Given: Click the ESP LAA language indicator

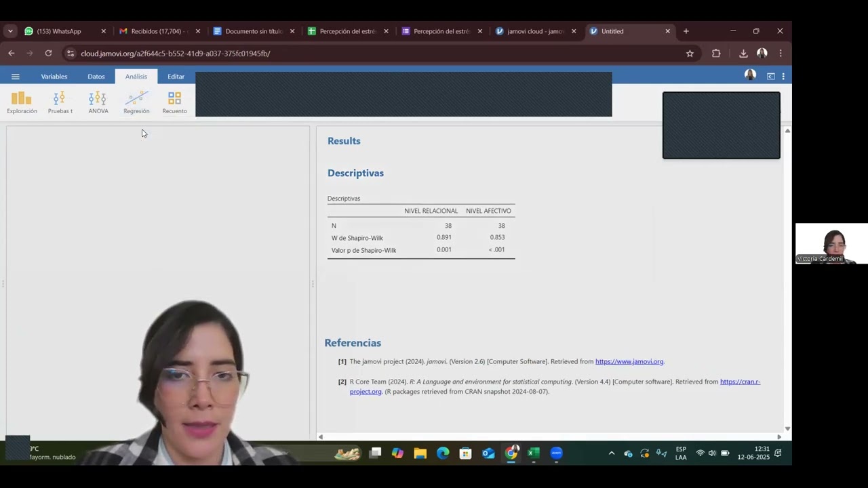Looking at the screenshot, I should click(x=681, y=453).
